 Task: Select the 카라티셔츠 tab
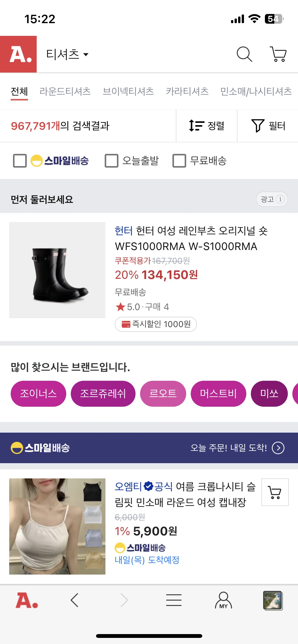[187, 91]
